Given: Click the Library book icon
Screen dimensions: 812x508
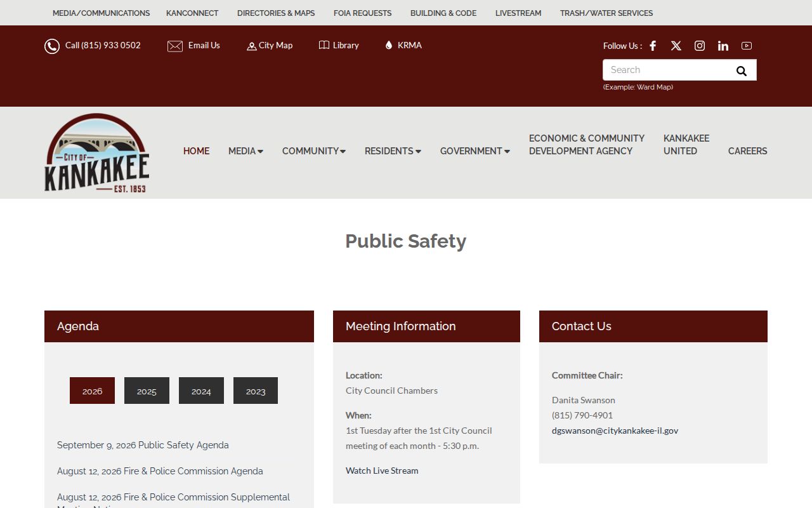Looking at the screenshot, I should [x=324, y=45].
